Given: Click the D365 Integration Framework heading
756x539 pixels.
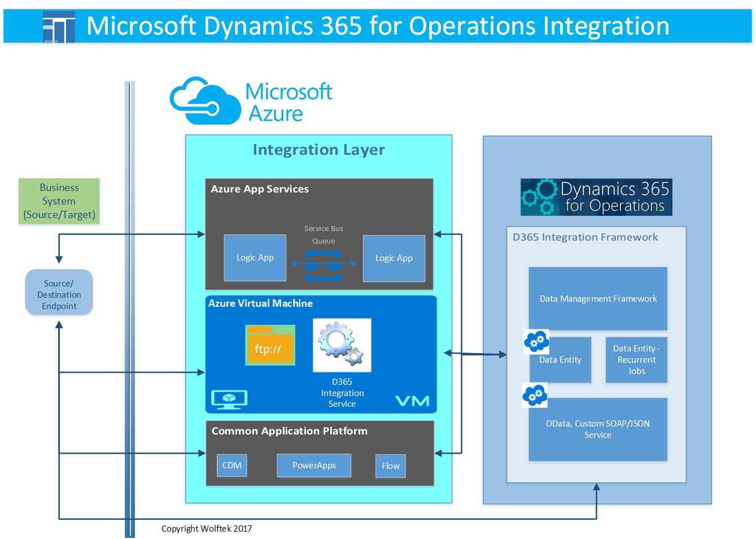Looking at the screenshot, I should [x=585, y=237].
